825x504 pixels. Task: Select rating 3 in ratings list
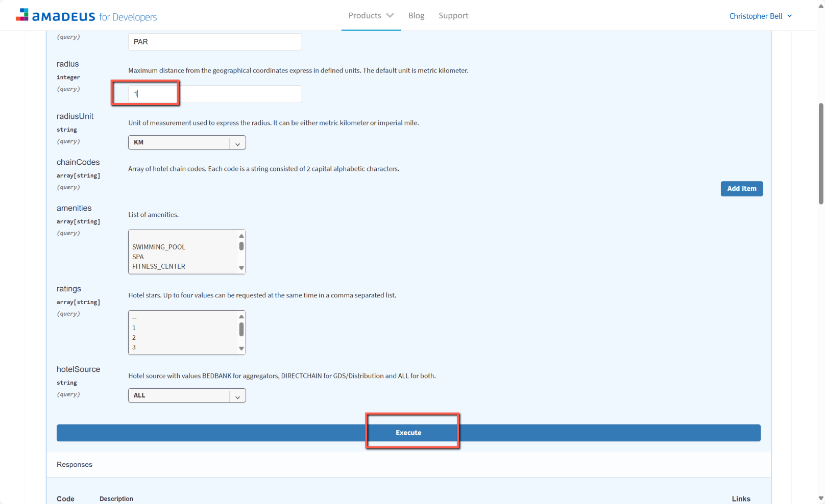click(134, 347)
